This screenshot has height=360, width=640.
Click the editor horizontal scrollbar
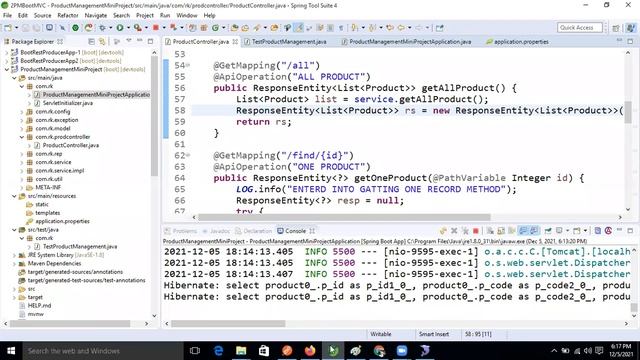pos(344,217)
